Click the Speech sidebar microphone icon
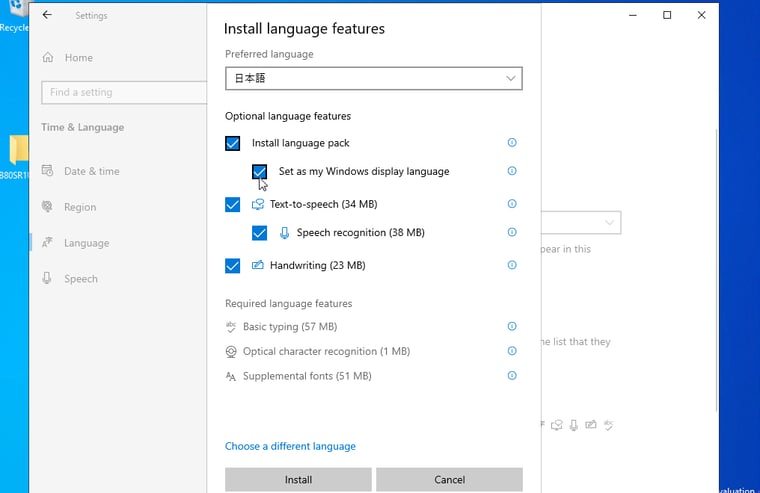 tap(47, 278)
